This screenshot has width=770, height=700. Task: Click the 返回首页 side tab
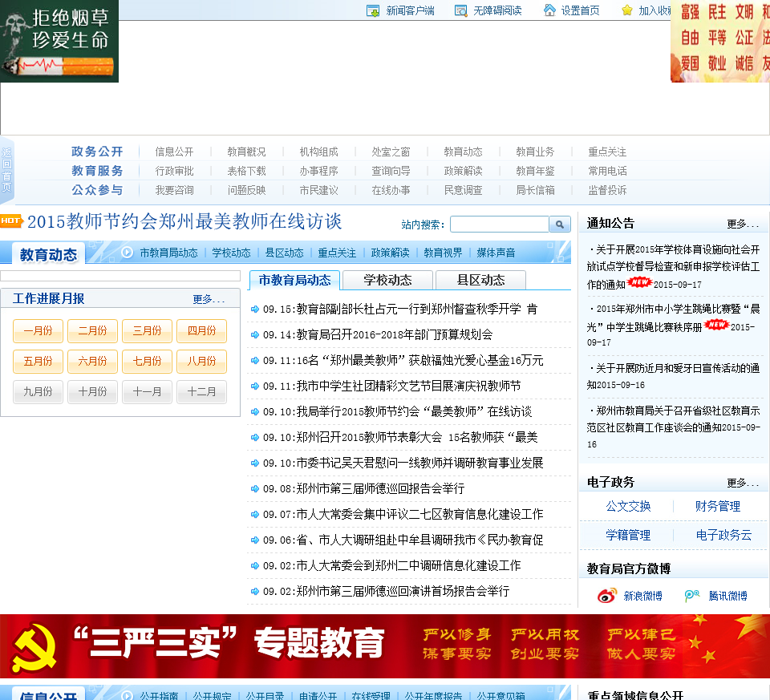[x=7, y=169]
